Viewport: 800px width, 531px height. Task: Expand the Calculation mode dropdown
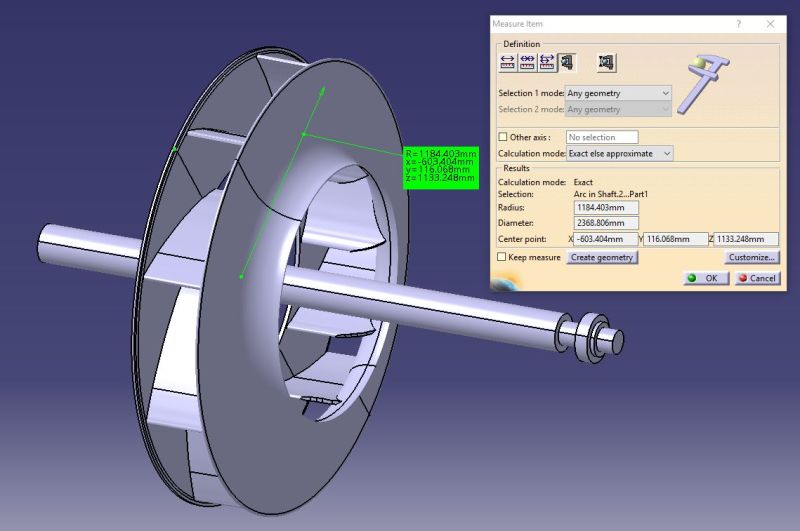(619, 153)
